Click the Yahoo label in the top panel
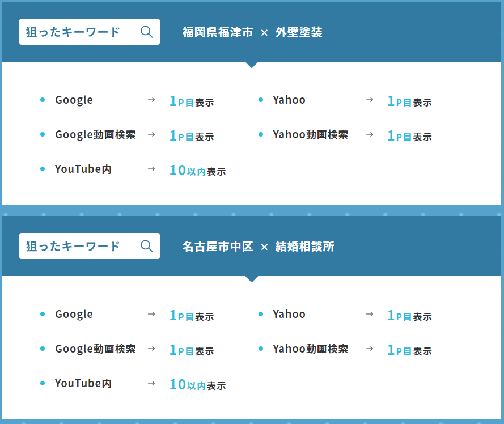Image resolution: width=504 pixels, height=424 pixels. pyautogui.click(x=289, y=100)
